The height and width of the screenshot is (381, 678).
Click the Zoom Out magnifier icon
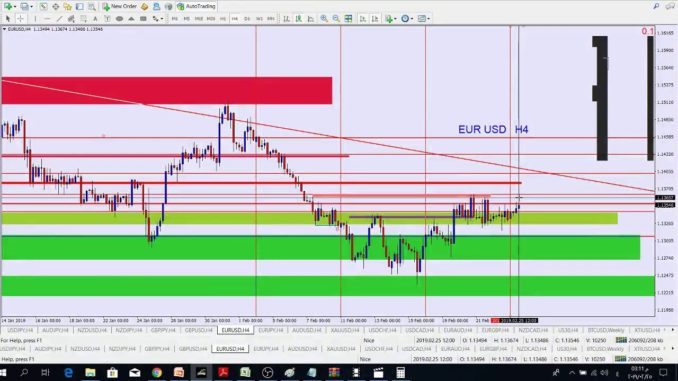point(336,19)
